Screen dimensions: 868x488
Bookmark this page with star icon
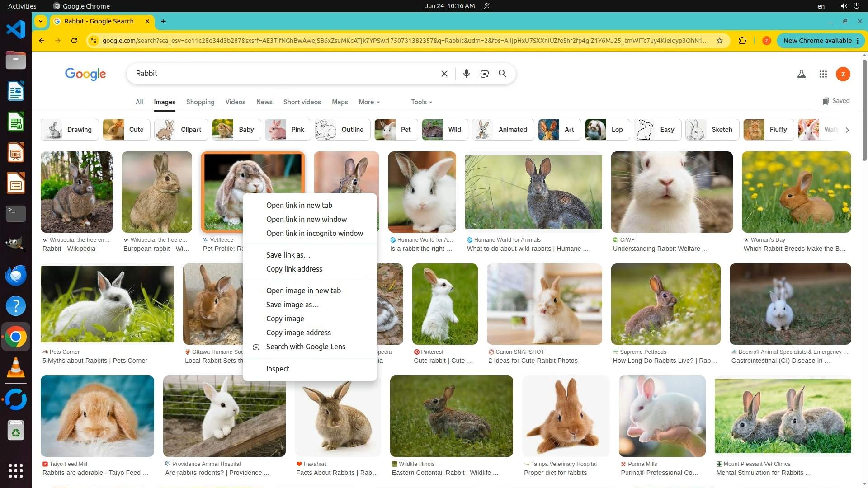[x=719, y=41]
